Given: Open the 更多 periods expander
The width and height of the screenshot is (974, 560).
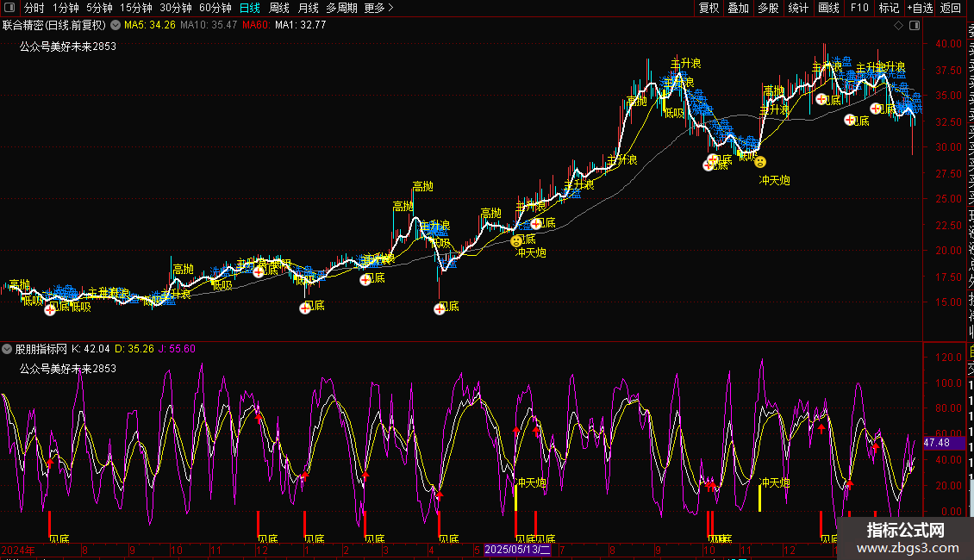Looking at the screenshot, I should pos(379,8).
